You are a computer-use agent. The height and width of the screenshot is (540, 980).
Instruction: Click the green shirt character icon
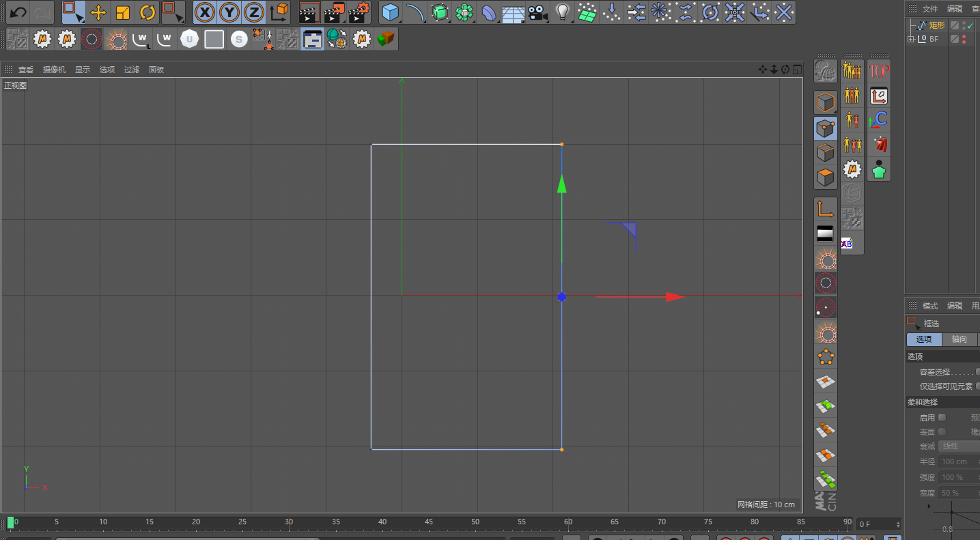tap(879, 169)
